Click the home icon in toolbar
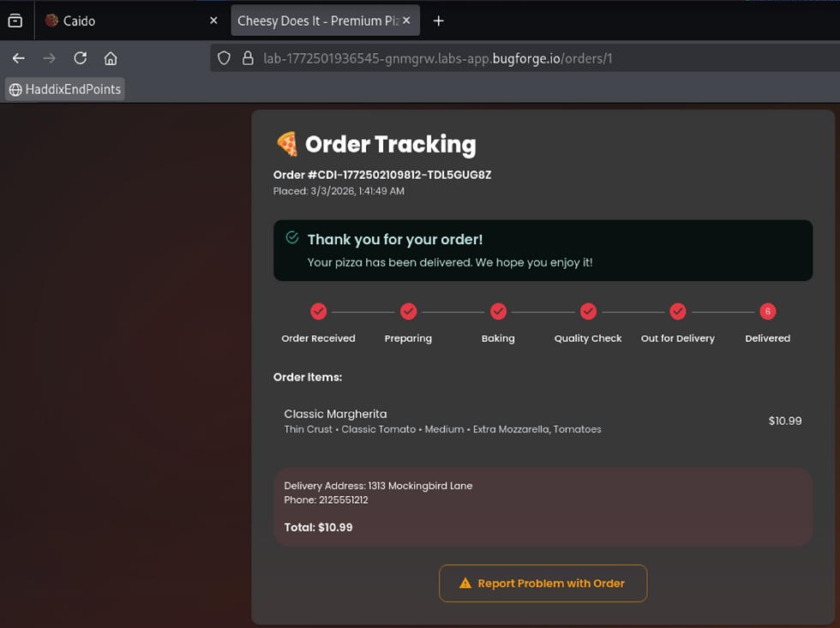 coord(111,58)
